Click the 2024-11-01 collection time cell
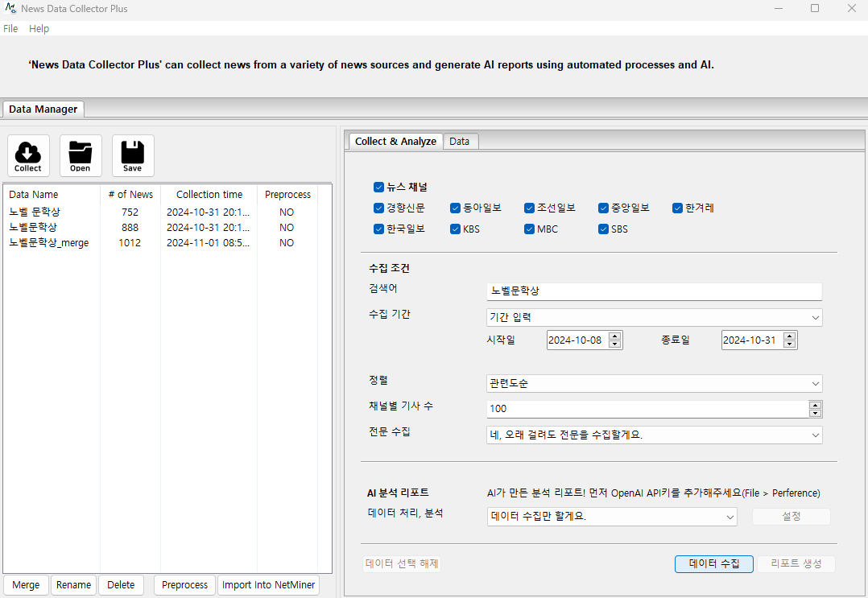This screenshot has width=868, height=598. (208, 243)
